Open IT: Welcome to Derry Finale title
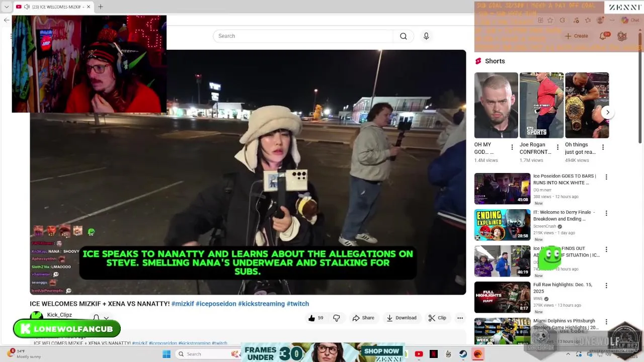Viewport: 644px width, 362px height. 564,215
